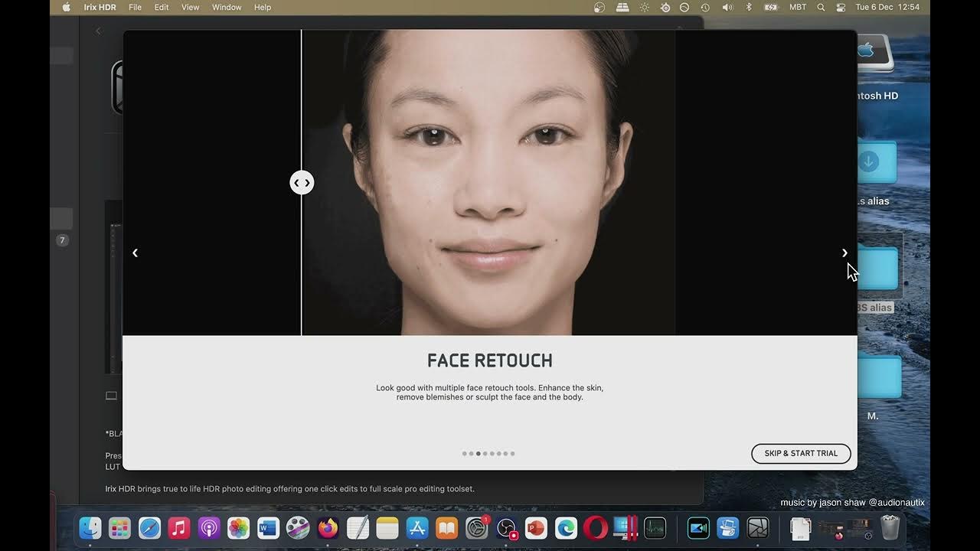Launch Microsoft Edge from the Dock
This screenshot has height=551, width=980.
click(x=566, y=528)
